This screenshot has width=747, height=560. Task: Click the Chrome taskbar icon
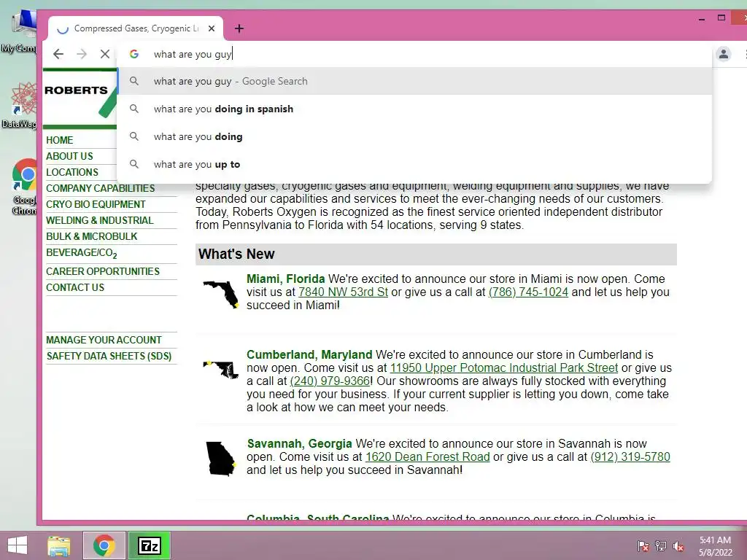click(x=104, y=545)
